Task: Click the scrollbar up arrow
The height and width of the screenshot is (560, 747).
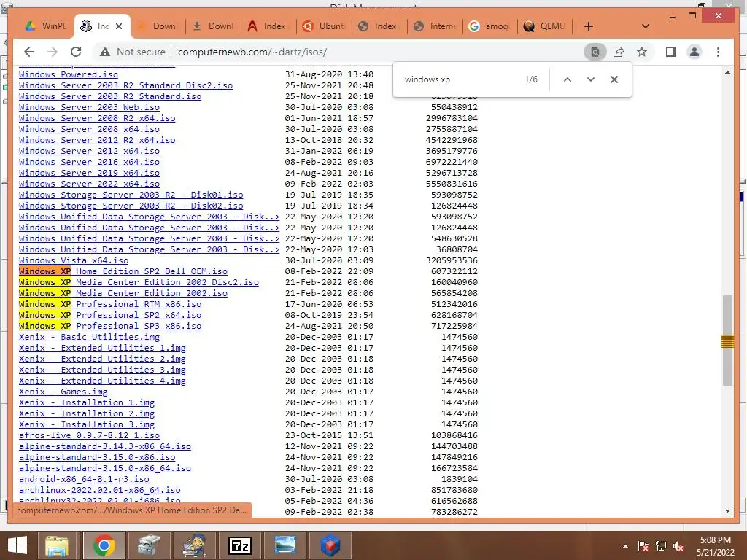Action: coord(727,72)
